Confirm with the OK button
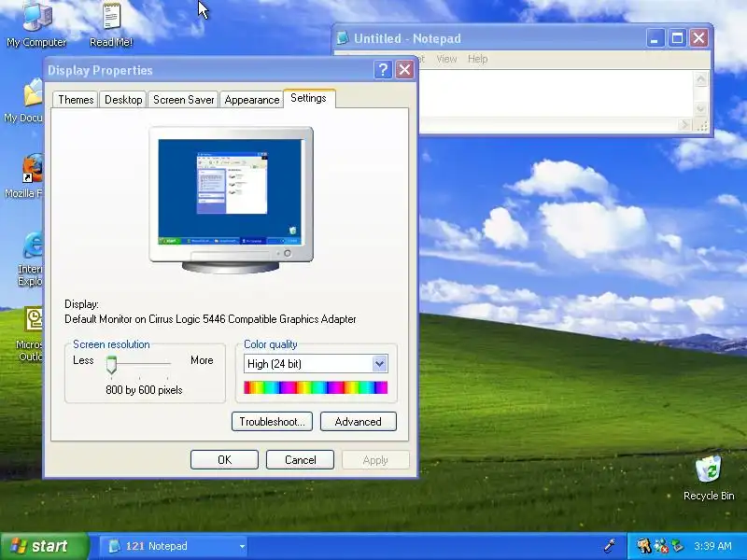Viewport: 747px width, 560px height. (x=224, y=459)
